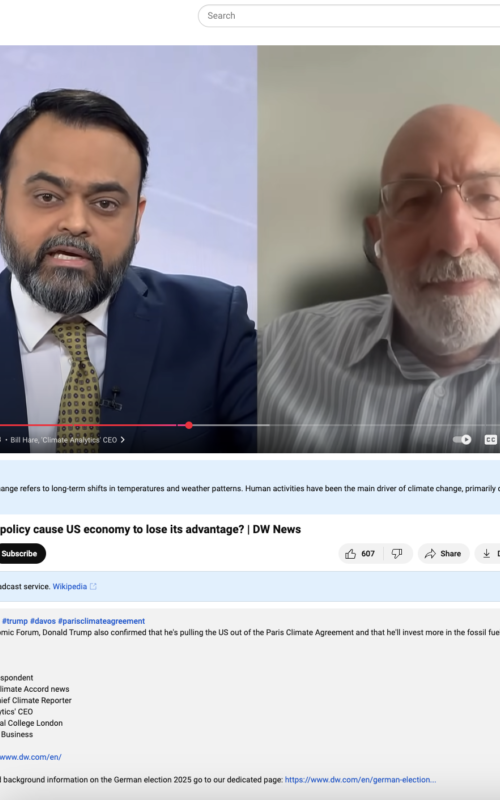The height and width of the screenshot is (800, 500).
Task: Open the #trump hashtag
Action: [15, 621]
